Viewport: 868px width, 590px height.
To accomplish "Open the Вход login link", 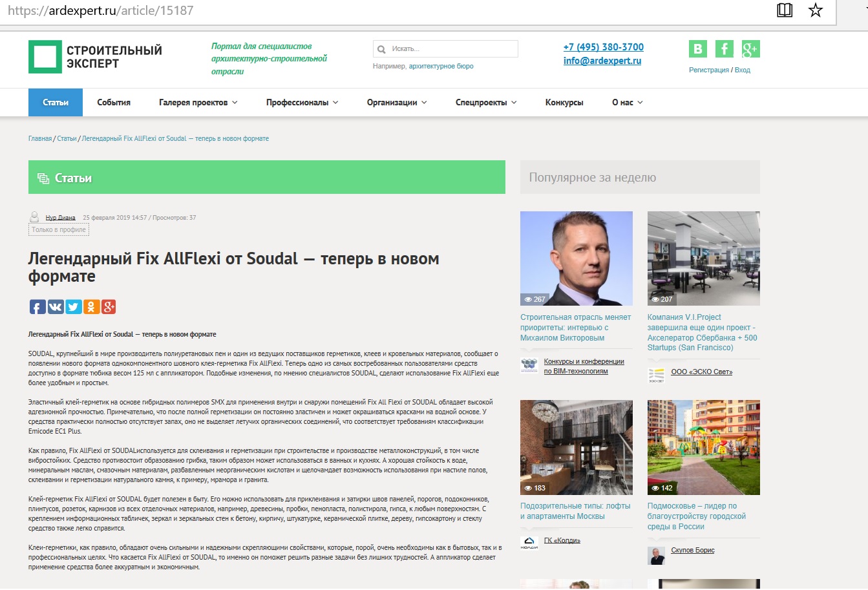I will (743, 70).
